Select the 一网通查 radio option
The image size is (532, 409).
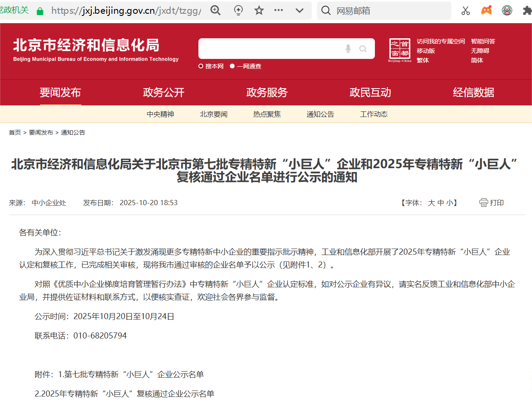[x=232, y=66]
